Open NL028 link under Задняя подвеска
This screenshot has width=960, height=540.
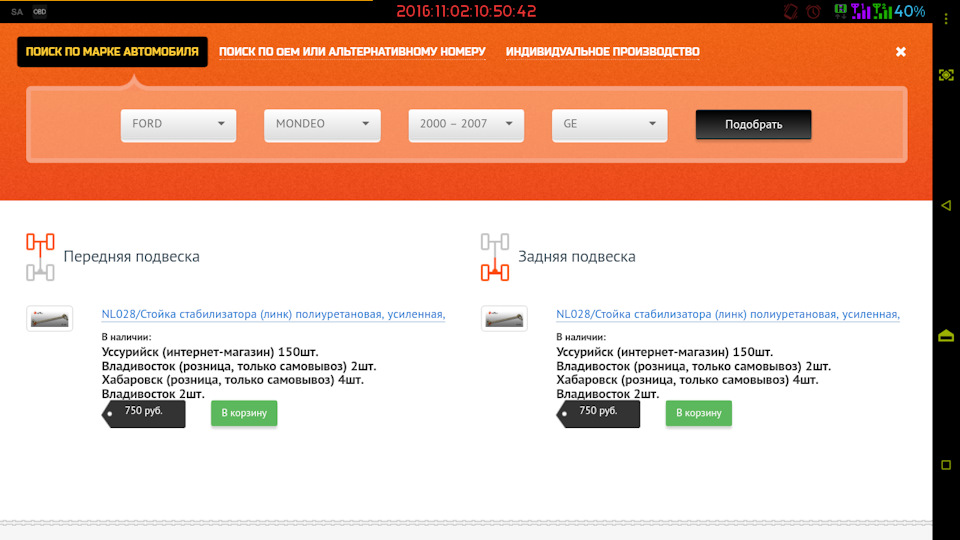pyautogui.click(x=727, y=314)
